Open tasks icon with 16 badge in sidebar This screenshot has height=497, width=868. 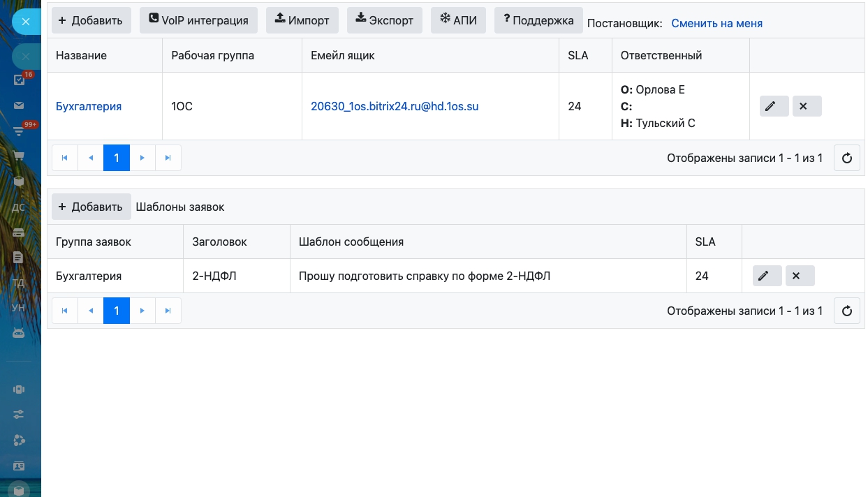click(20, 80)
